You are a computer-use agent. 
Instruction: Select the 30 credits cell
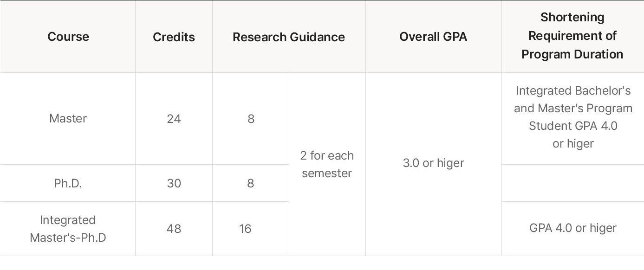174,183
